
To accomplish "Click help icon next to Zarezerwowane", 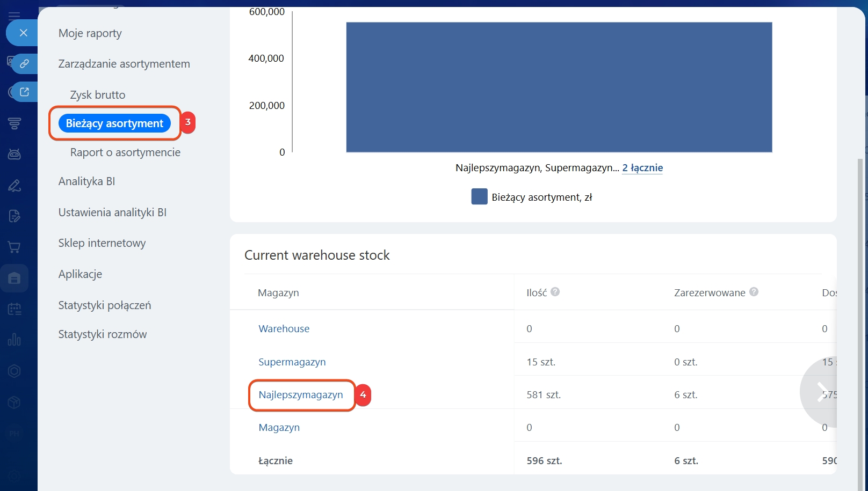I will 754,292.
